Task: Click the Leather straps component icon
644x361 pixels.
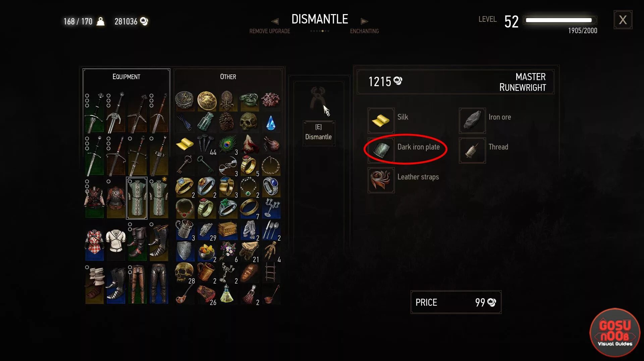Action: [x=381, y=180]
